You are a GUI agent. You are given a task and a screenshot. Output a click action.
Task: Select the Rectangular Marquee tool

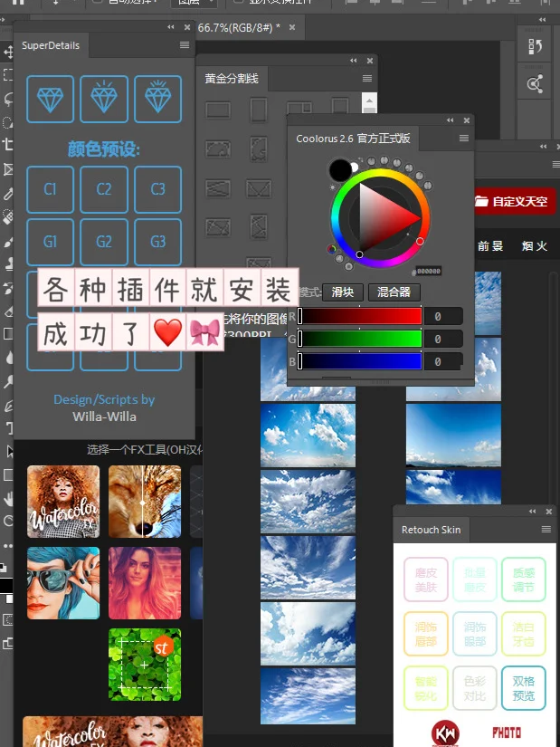tap(7, 75)
